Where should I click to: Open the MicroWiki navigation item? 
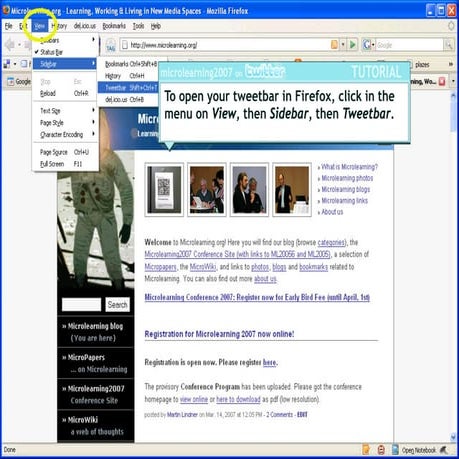(96, 426)
